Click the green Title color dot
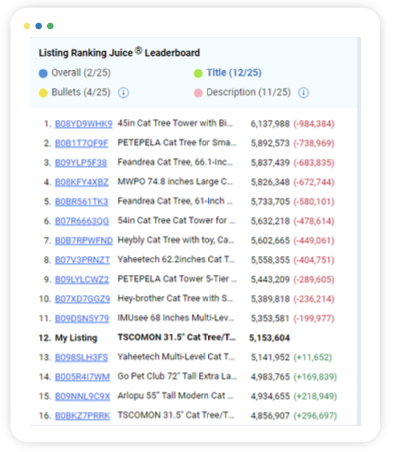The height and width of the screenshot is (452, 393). 198,73
